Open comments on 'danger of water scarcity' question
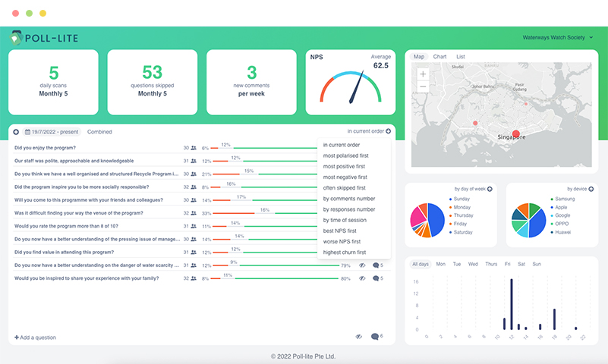The width and height of the screenshot is (608, 364). (378, 265)
